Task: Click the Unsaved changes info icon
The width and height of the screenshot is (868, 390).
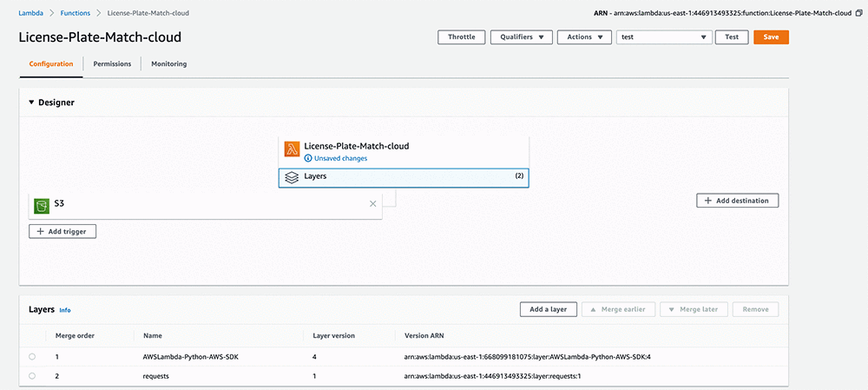Action: tap(308, 158)
